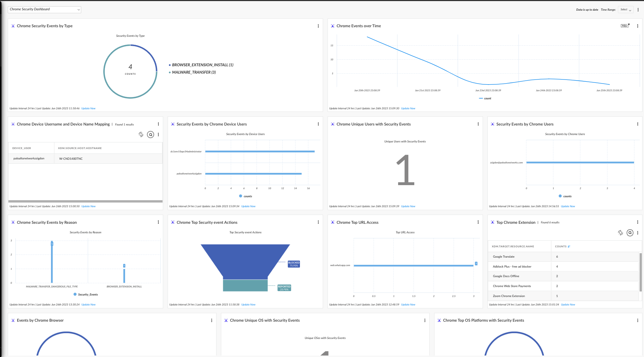Click BLOCKED 75.00% funnel label

pyautogui.click(x=294, y=264)
